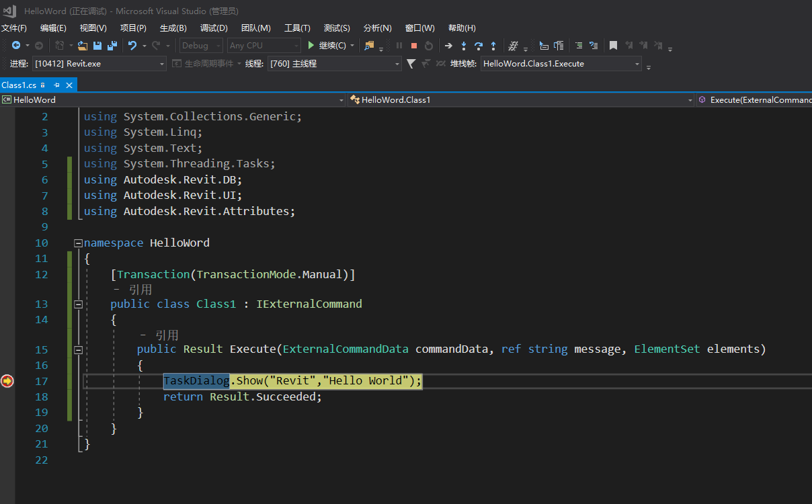The image size is (812, 504).
Task: Open the Undo history dropdown arrow
Action: [144, 46]
